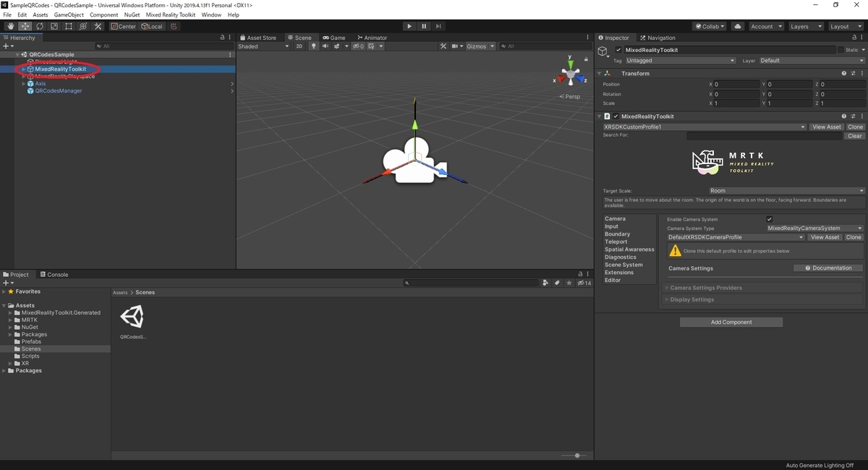Toggle scene lighting in Scene view
868x470 pixels.
313,46
